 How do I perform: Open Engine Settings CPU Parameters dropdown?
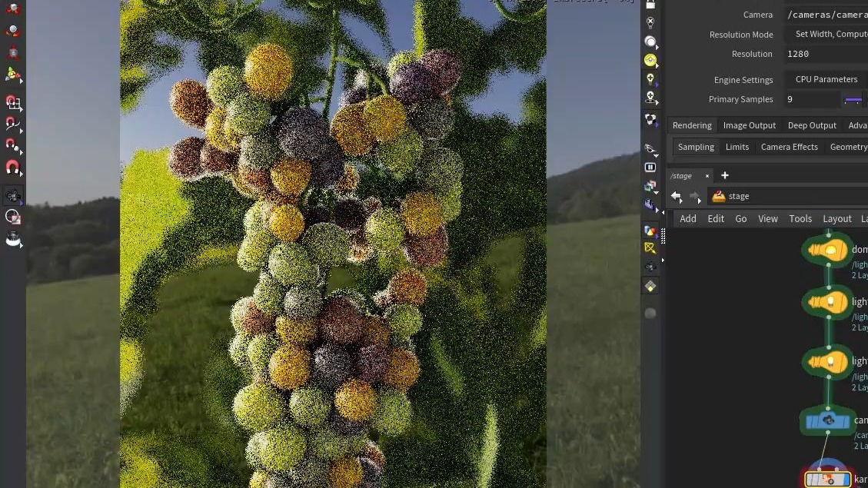(826, 79)
